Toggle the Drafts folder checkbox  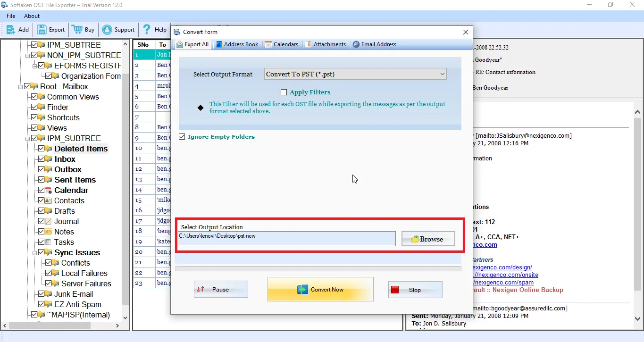click(42, 211)
